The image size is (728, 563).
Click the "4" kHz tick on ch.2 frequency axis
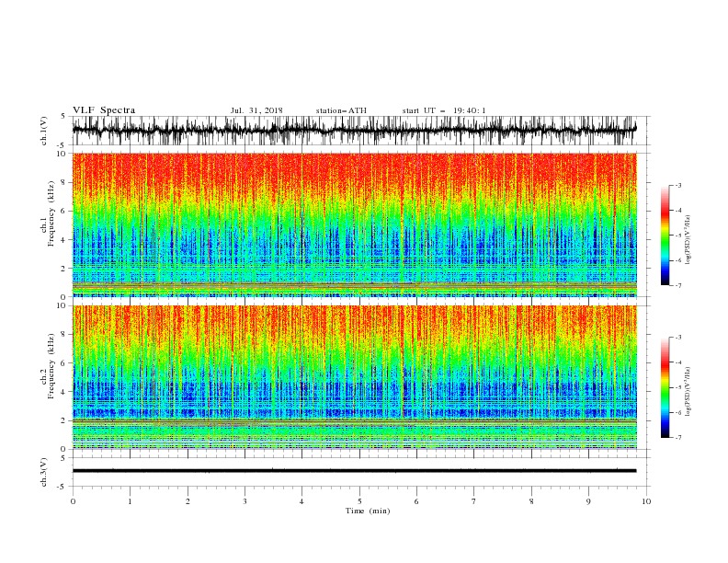(64, 392)
